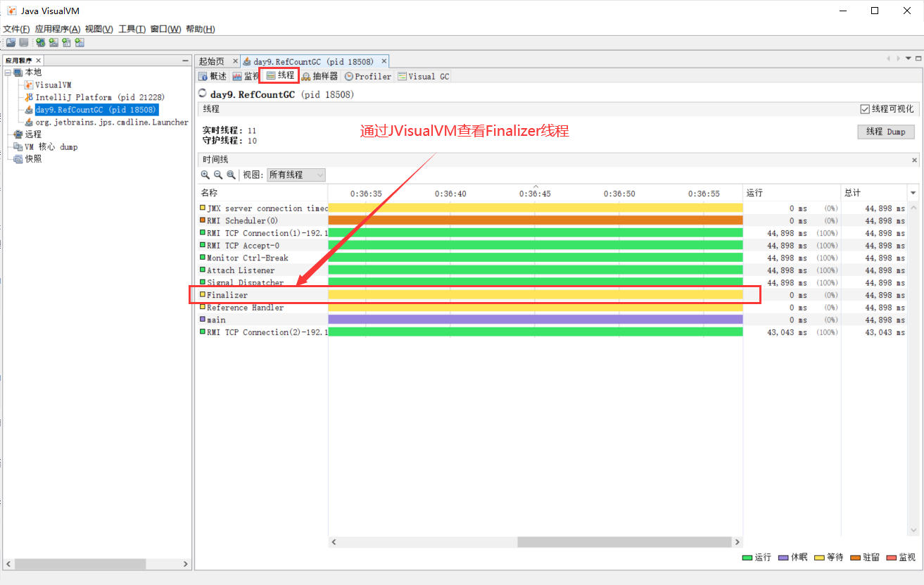Click the IntelliJ Platform icon in the tree

(x=29, y=97)
